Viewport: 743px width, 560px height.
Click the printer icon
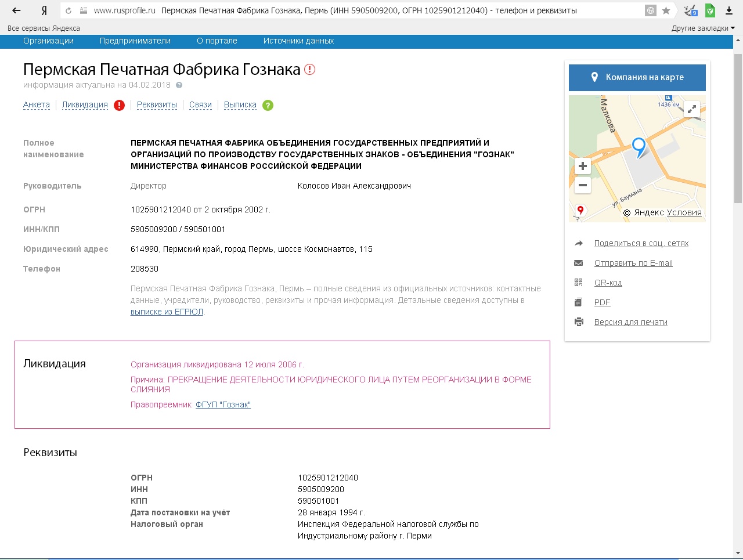(x=579, y=322)
